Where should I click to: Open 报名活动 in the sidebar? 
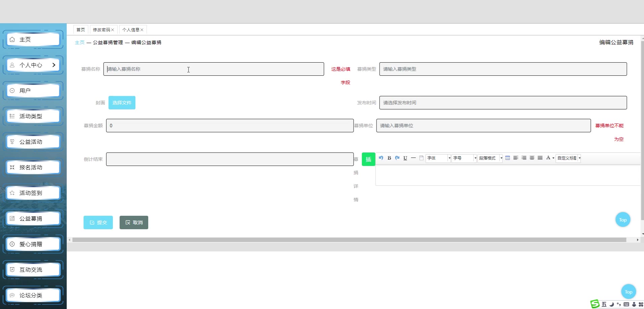coord(33,167)
